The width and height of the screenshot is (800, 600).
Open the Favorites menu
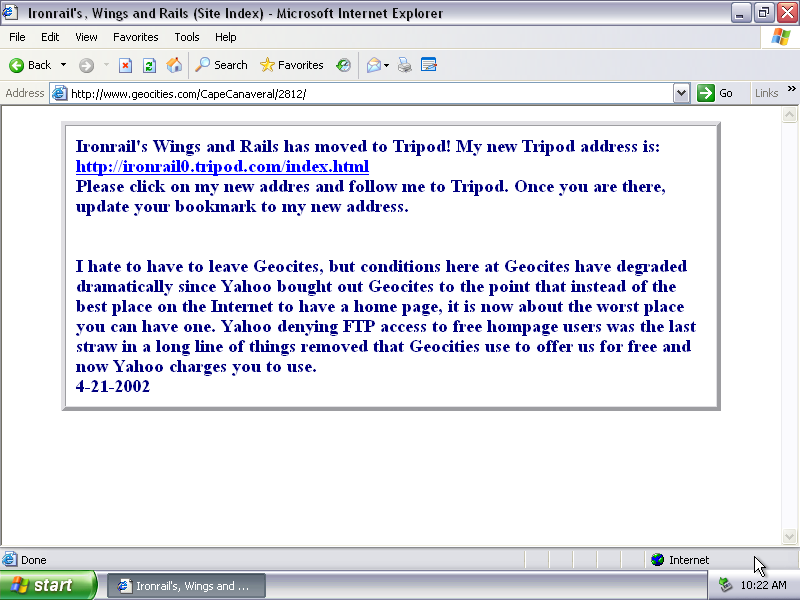coord(136,37)
